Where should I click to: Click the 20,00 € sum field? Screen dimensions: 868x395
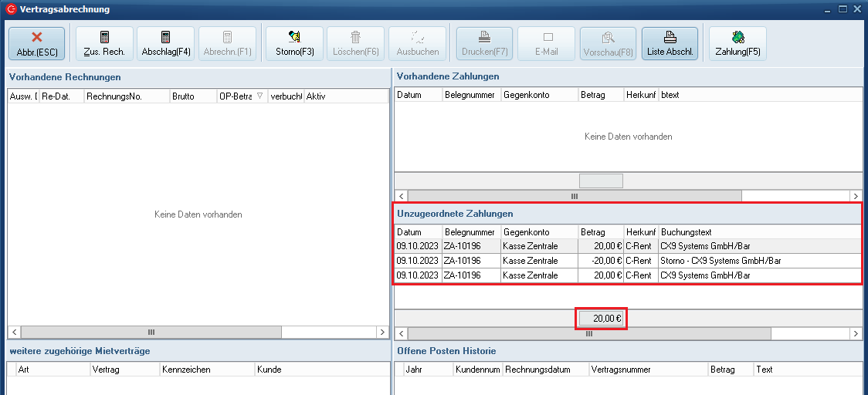(x=601, y=319)
